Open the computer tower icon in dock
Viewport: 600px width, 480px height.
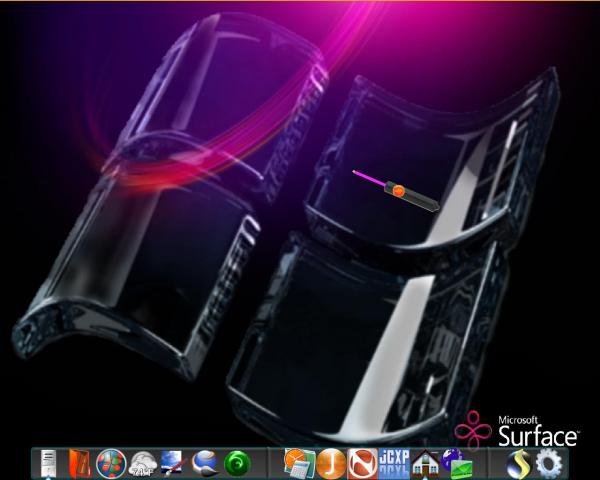pyautogui.click(x=48, y=463)
